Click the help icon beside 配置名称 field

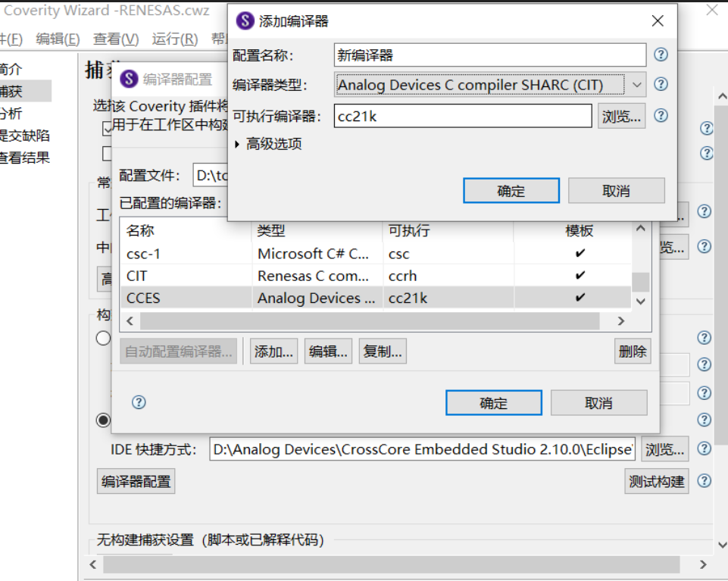point(661,55)
